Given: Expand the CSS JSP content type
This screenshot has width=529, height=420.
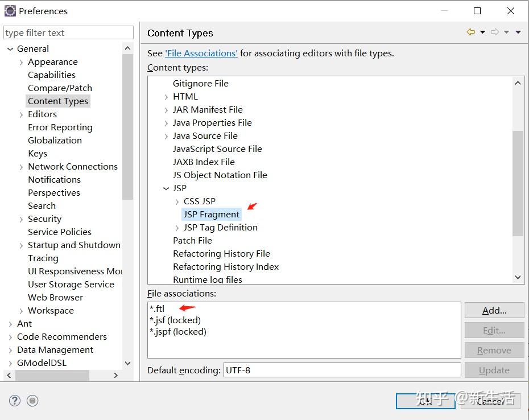Looking at the screenshot, I should click(177, 201).
